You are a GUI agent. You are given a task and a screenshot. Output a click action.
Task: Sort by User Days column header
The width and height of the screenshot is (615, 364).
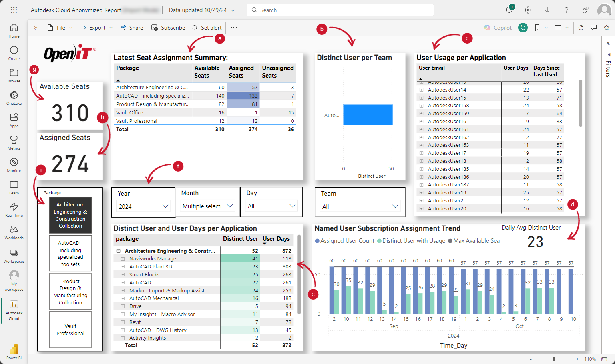(516, 68)
